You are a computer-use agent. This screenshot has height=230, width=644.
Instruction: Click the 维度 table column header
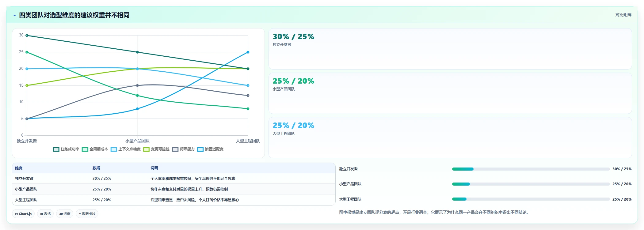pyautogui.click(x=19, y=168)
